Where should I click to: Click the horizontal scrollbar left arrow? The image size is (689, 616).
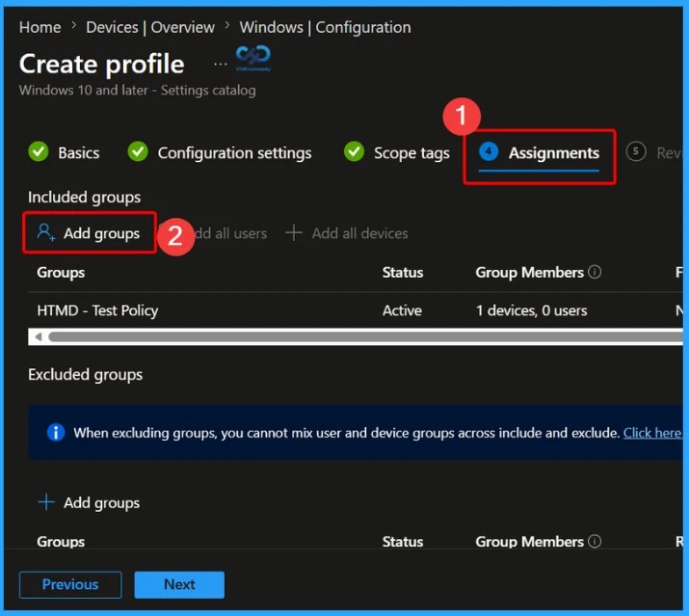(x=39, y=336)
